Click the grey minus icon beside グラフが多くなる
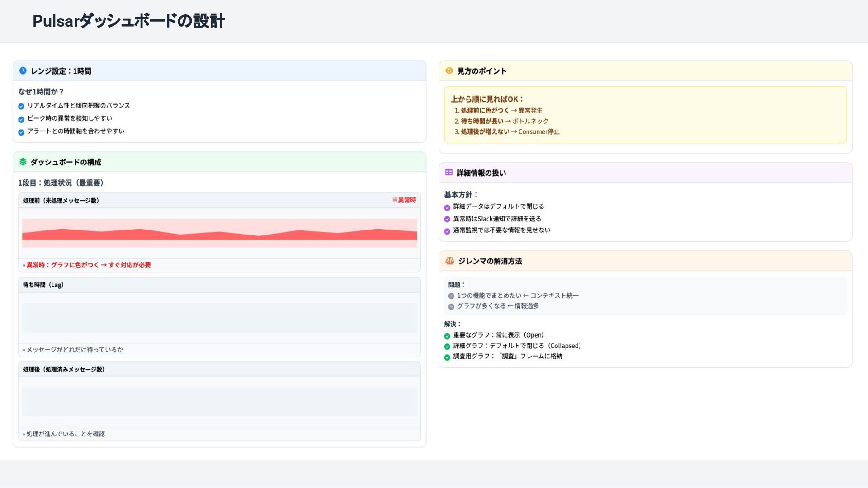The height and width of the screenshot is (488, 868). (451, 307)
